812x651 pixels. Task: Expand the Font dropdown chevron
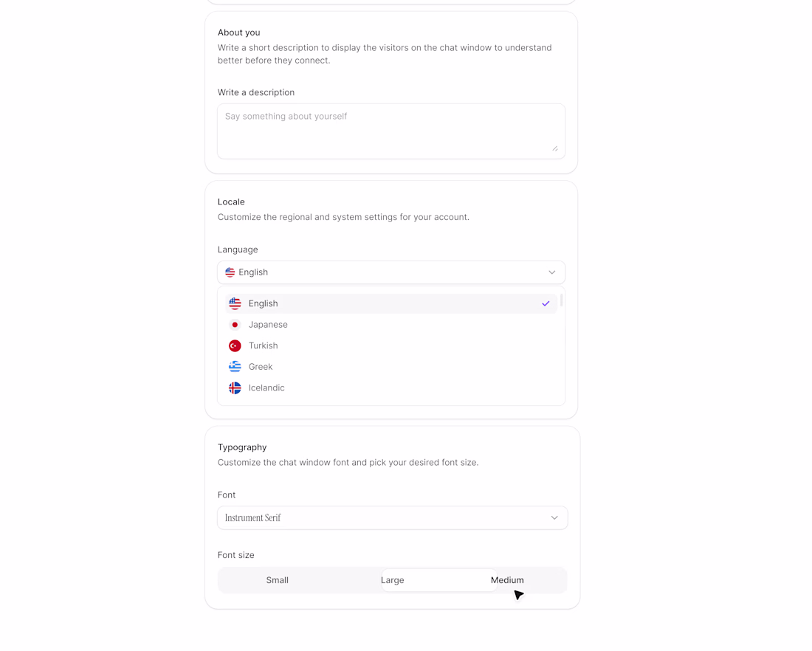554,517
